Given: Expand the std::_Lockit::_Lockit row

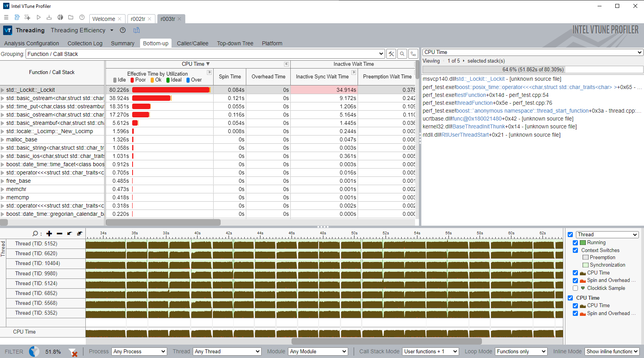Looking at the screenshot, I should point(3,90).
